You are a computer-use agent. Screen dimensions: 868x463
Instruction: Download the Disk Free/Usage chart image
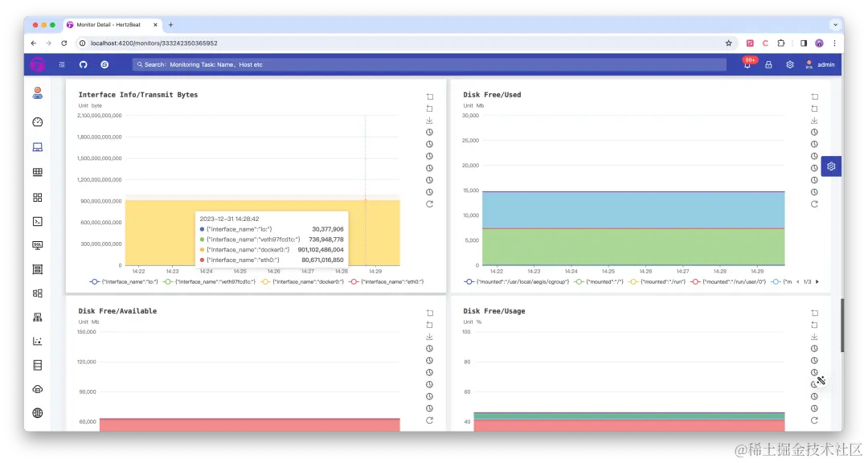(x=814, y=337)
